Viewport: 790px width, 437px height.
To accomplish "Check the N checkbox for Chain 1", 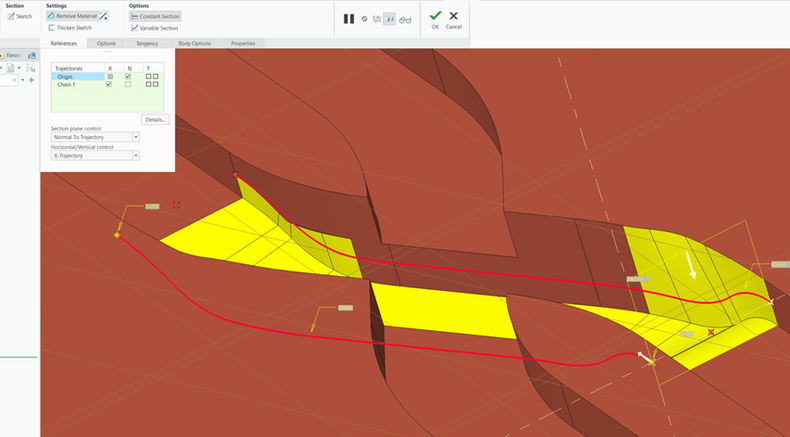I will (128, 85).
